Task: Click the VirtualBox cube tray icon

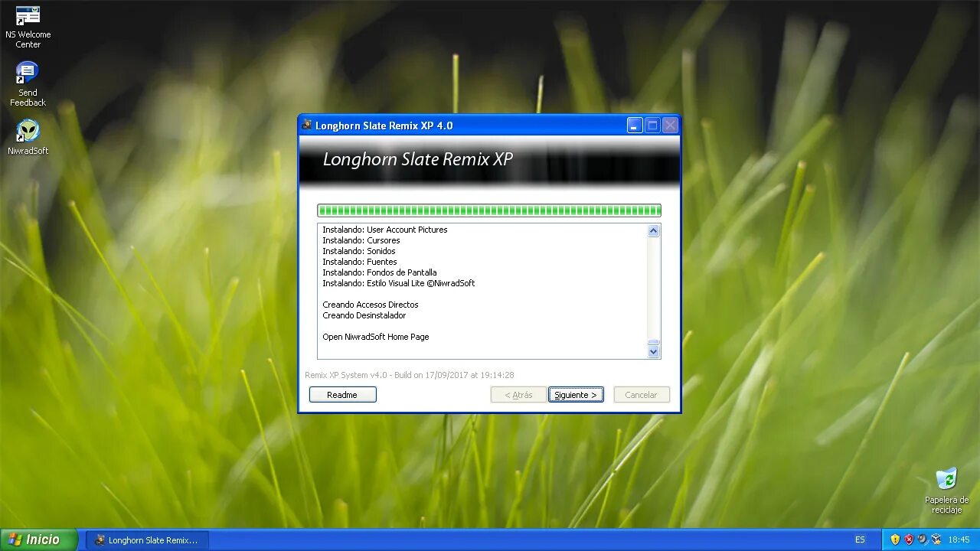Action: pos(936,540)
